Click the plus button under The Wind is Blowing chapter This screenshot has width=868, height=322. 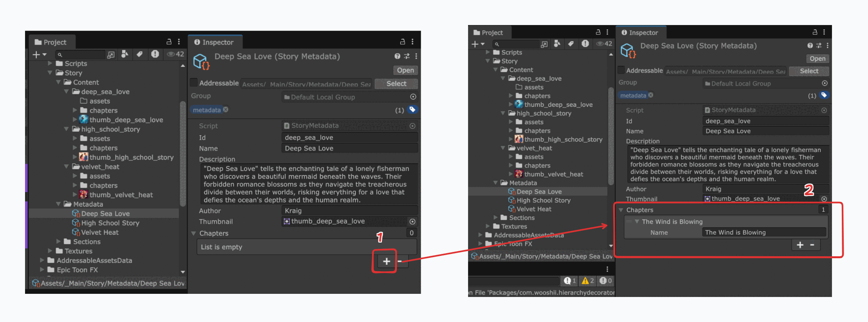[800, 245]
